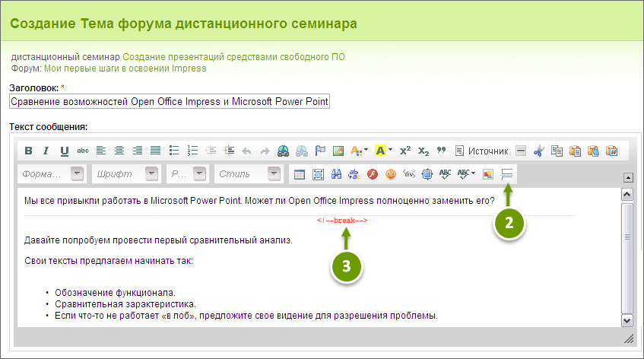The image size is (644, 359).
Task: Insert a bulleted list
Action: [173, 151]
